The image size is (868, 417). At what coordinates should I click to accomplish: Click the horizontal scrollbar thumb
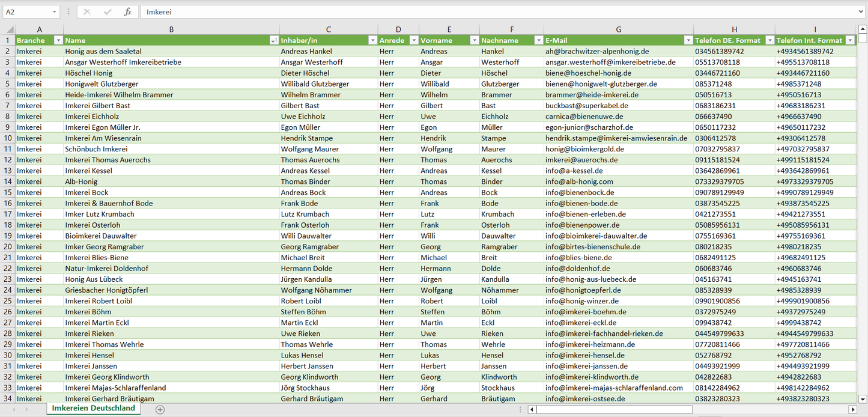click(613, 409)
